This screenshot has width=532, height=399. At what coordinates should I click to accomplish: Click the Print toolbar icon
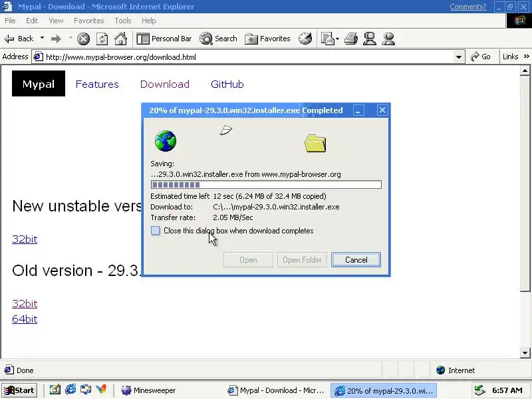(x=351, y=39)
